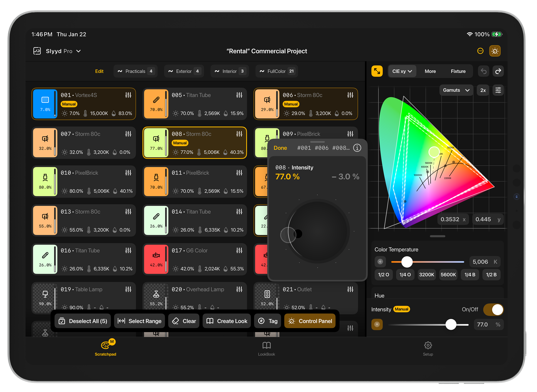Open the mixer icon on 005 Titan Tube

click(239, 95)
